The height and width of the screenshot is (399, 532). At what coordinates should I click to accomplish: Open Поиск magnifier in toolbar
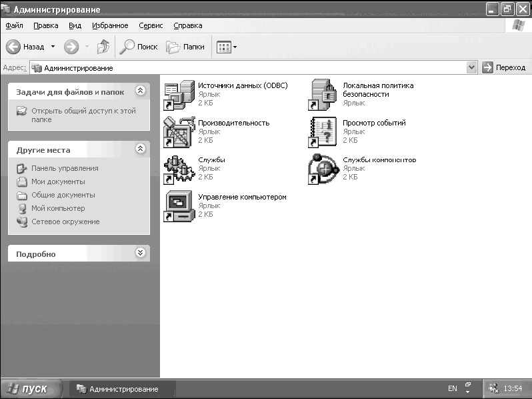(127, 47)
